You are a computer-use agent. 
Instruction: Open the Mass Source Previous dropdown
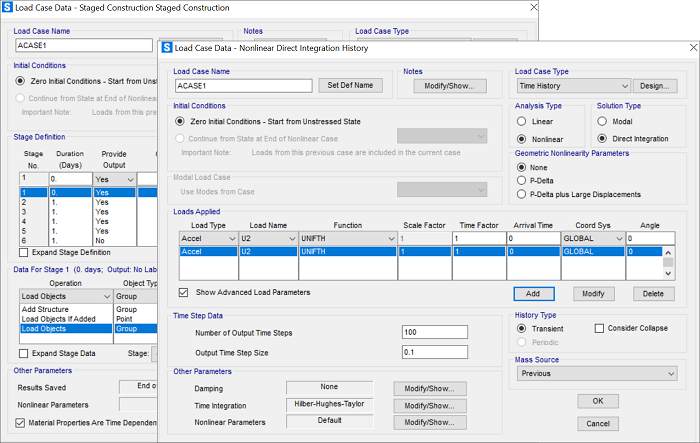tap(597, 373)
